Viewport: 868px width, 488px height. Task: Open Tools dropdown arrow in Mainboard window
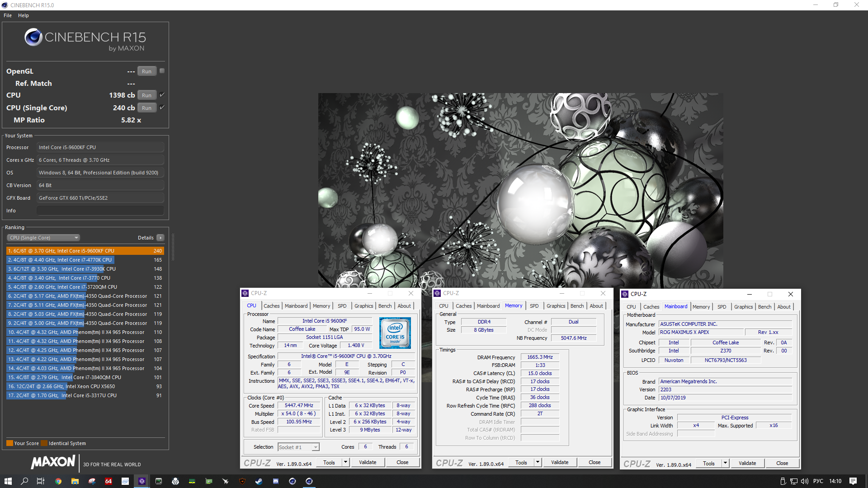pyautogui.click(x=725, y=463)
